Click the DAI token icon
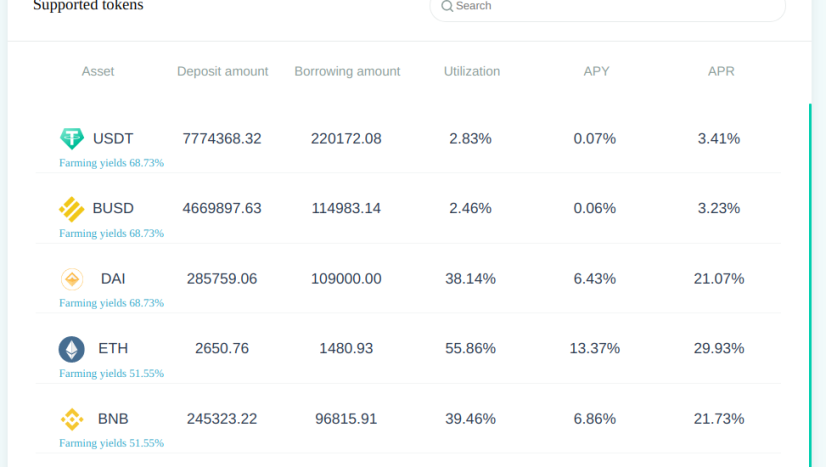The image size is (826, 467). 72,279
